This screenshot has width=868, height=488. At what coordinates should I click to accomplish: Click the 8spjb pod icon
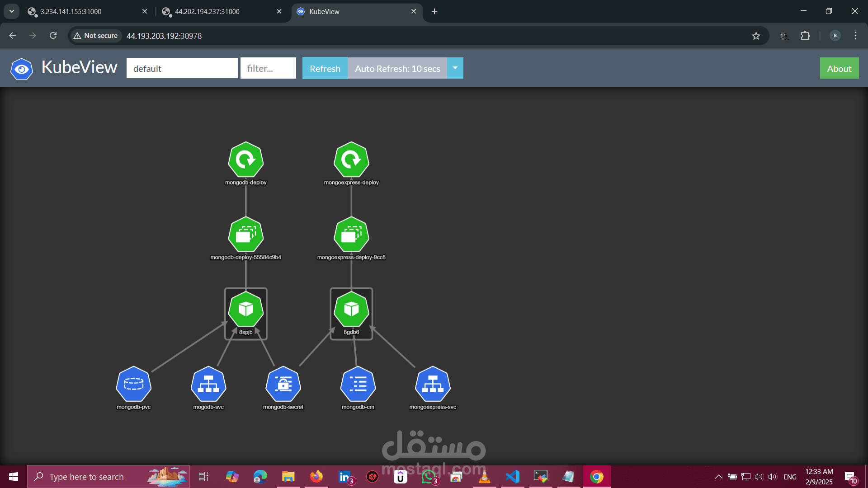tap(245, 310)
